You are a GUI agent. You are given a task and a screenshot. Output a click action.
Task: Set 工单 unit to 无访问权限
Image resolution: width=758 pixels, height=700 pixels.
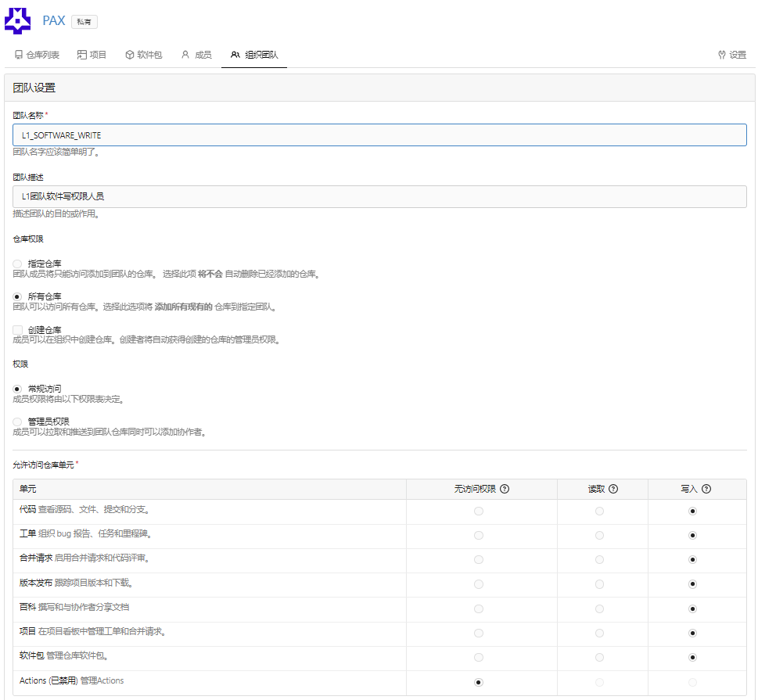pos(479,535)
